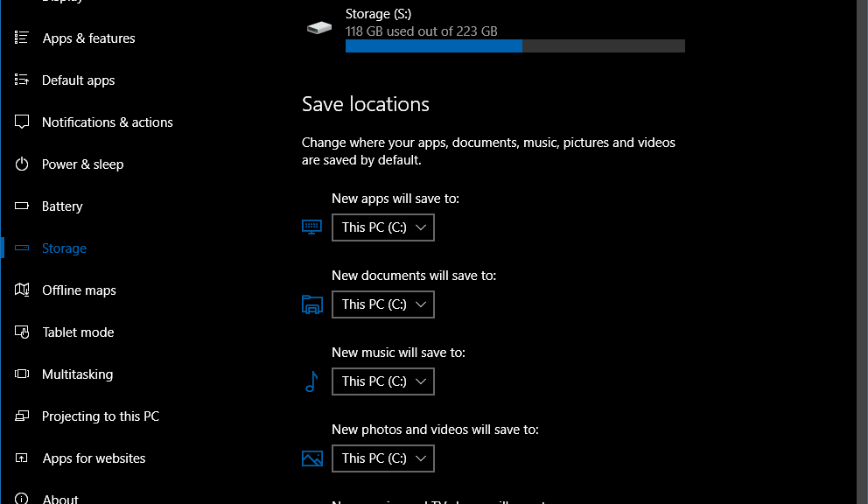Click the Default apps list icon
The height and width of the screenshot is (504, 868).
(x=22, y=80)
